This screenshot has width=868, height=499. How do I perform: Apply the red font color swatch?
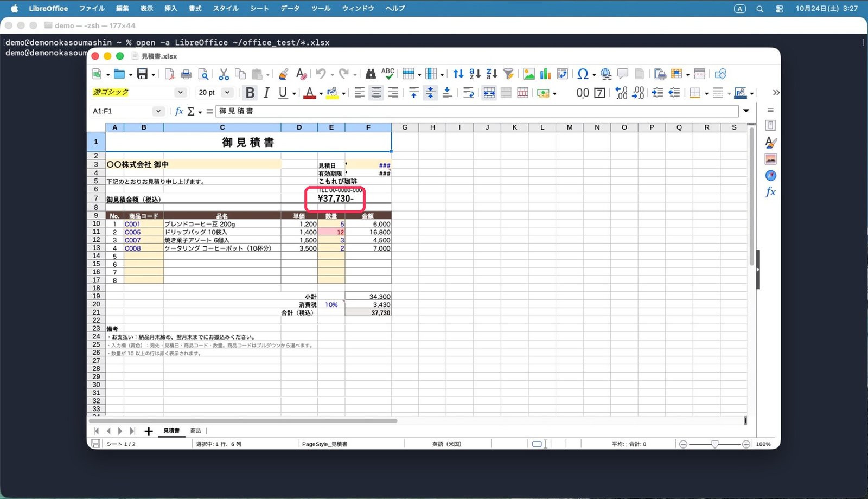pyautogui.click(x=309, y=93)
